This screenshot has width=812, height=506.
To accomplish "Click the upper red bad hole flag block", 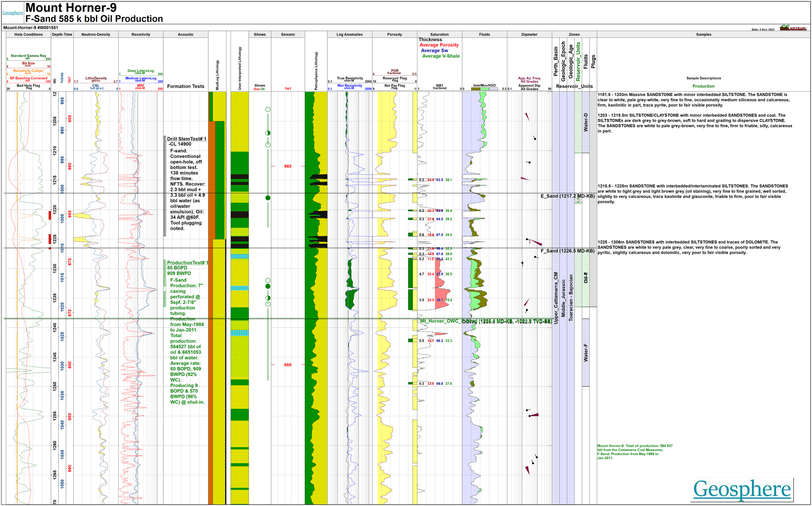I will coord(50,215).
